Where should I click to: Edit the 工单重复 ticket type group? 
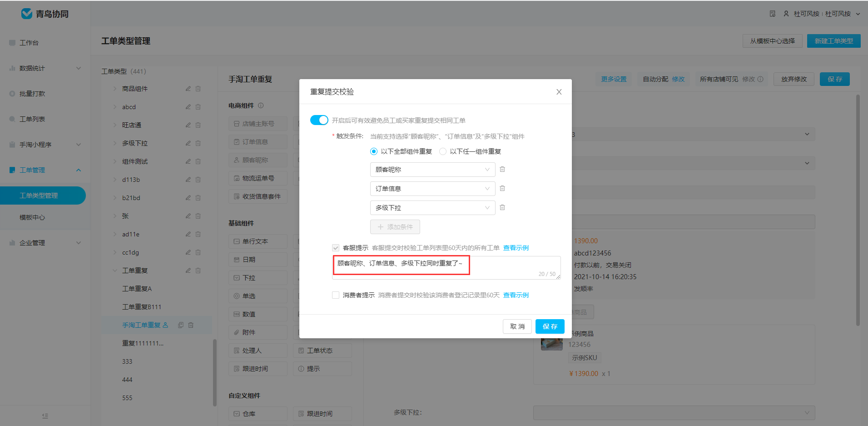pos(188,271)
